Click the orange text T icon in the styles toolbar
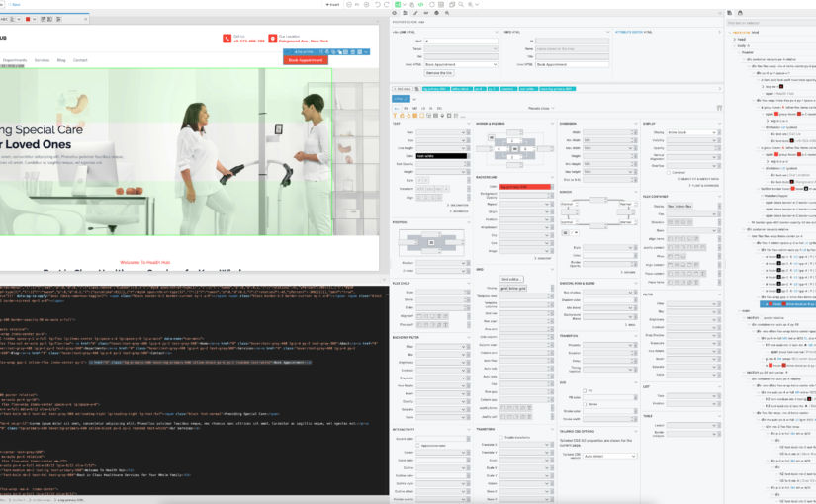 tap(395, 116)
